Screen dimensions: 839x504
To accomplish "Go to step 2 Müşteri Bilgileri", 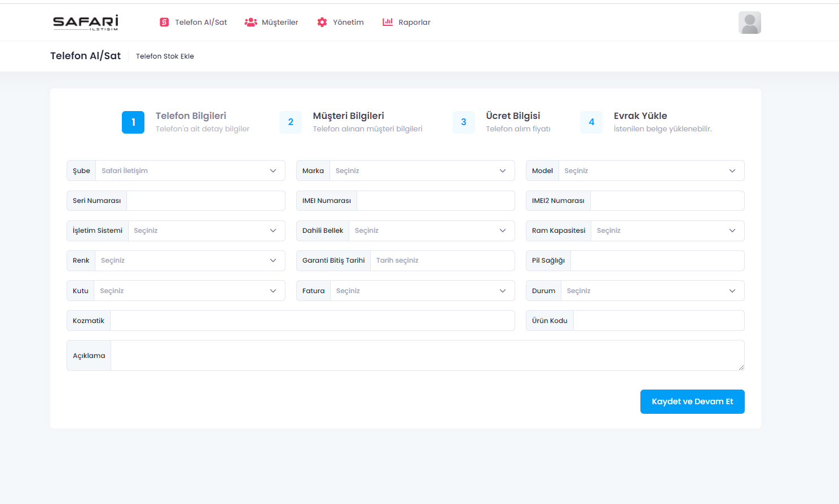I will coord(351,122).
